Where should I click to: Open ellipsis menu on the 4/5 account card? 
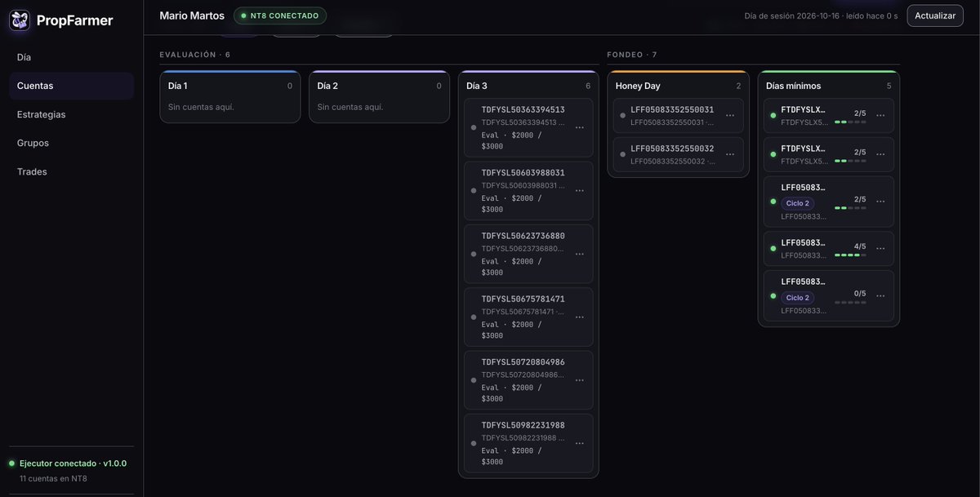tap(880, 249)
